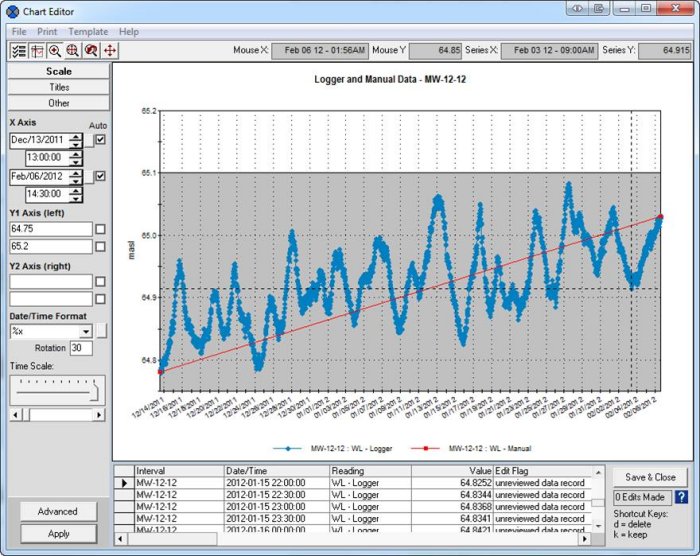This screenshot has height=556, width=700.
Task: Click the Apply button
Action: click(58, 534)
